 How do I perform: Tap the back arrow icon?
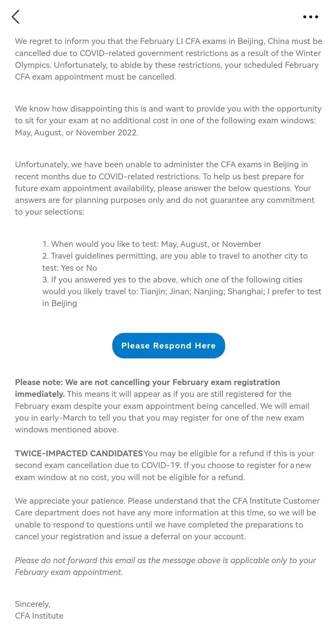click(16, 17)
